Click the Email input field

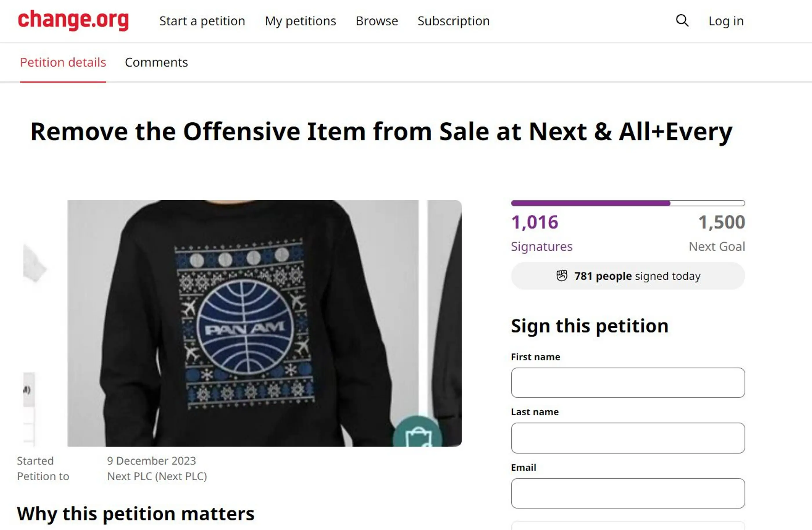628,493
